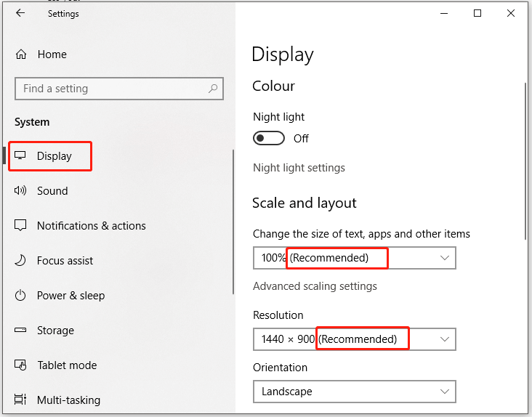
Task: Select the Sound speaker icon
Action: click(x=20, y=190)
